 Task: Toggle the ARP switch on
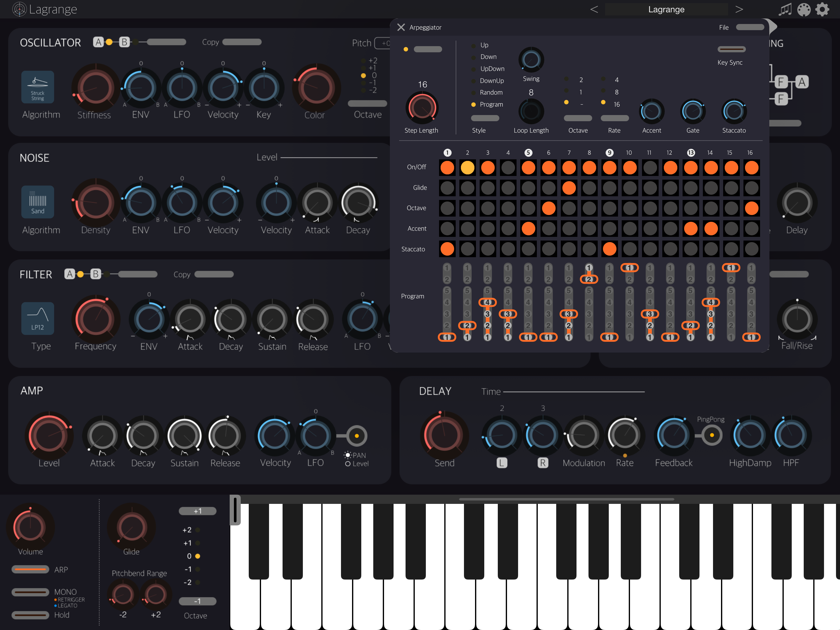click(30, 569)
